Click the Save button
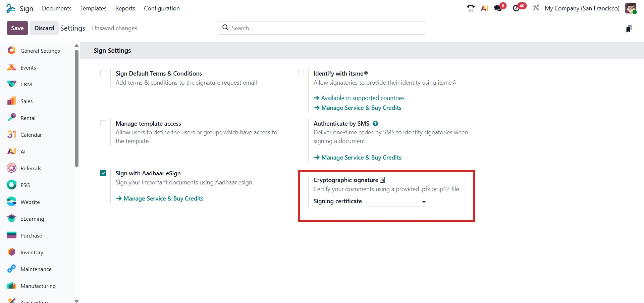 [x=17, y=28]
